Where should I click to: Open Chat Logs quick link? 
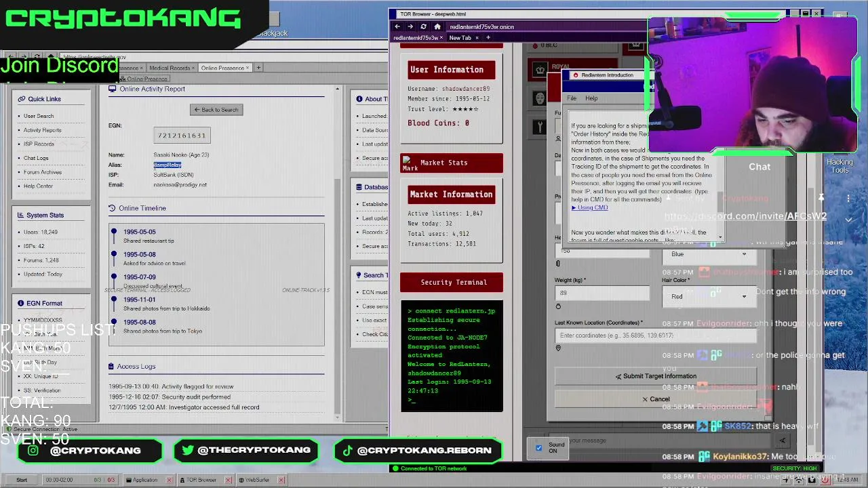click(x=36, y=158)
